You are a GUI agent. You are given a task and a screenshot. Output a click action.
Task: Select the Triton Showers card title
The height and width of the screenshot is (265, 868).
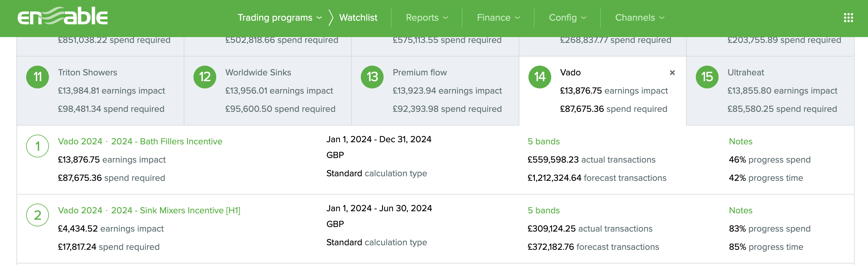87,73
